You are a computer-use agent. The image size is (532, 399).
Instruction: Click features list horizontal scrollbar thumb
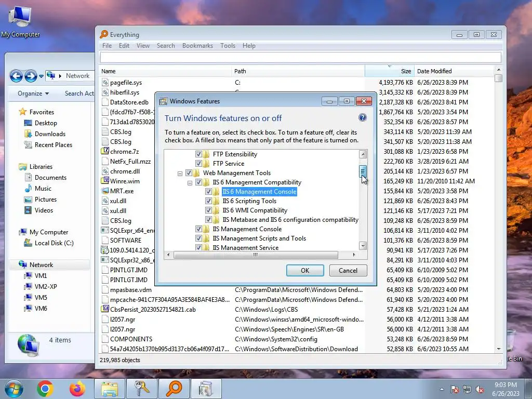[256, 255]
